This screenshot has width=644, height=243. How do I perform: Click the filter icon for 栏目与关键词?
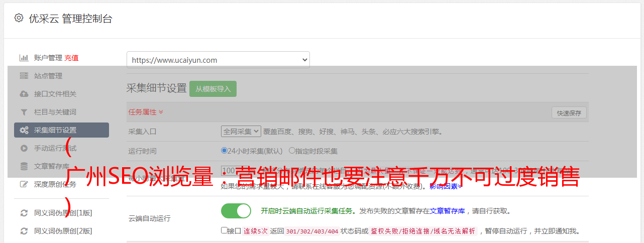point(24,112)
